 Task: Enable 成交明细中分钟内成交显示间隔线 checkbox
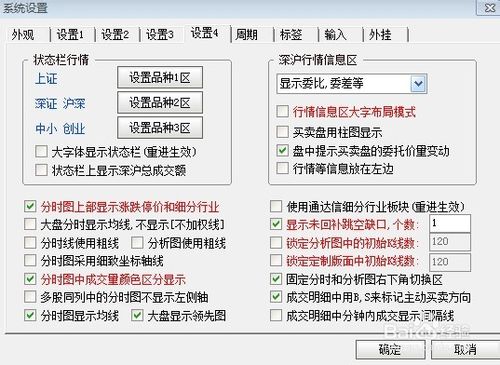pyautogui.click(x=276, y=315)
